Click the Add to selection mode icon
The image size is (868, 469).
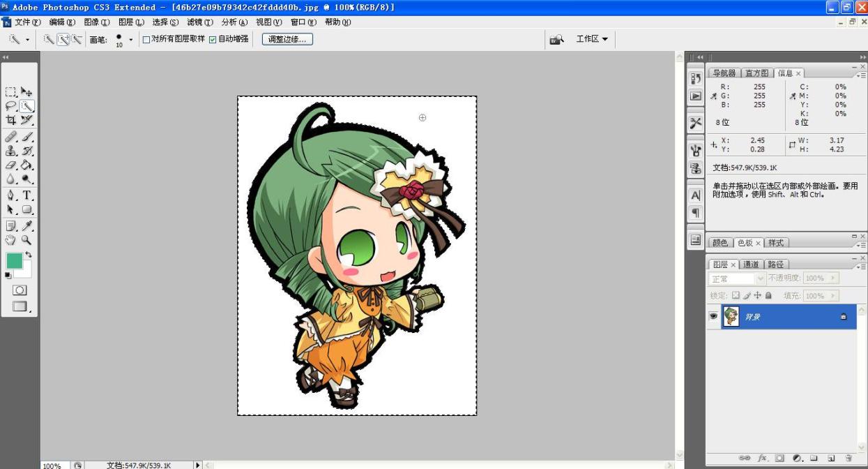(x=63, y=40)
